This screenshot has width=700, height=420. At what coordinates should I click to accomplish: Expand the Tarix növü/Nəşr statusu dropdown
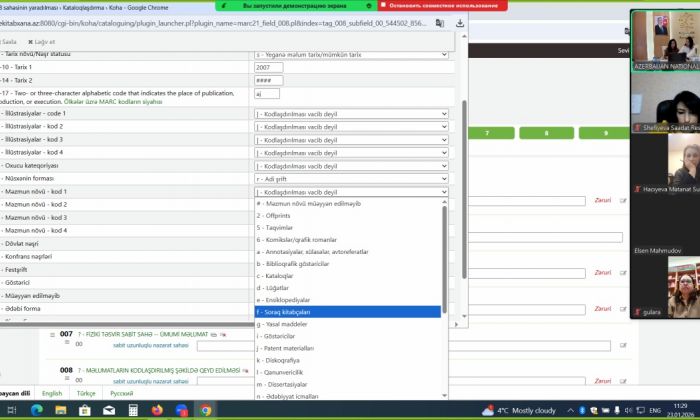(x=351, y=54)
